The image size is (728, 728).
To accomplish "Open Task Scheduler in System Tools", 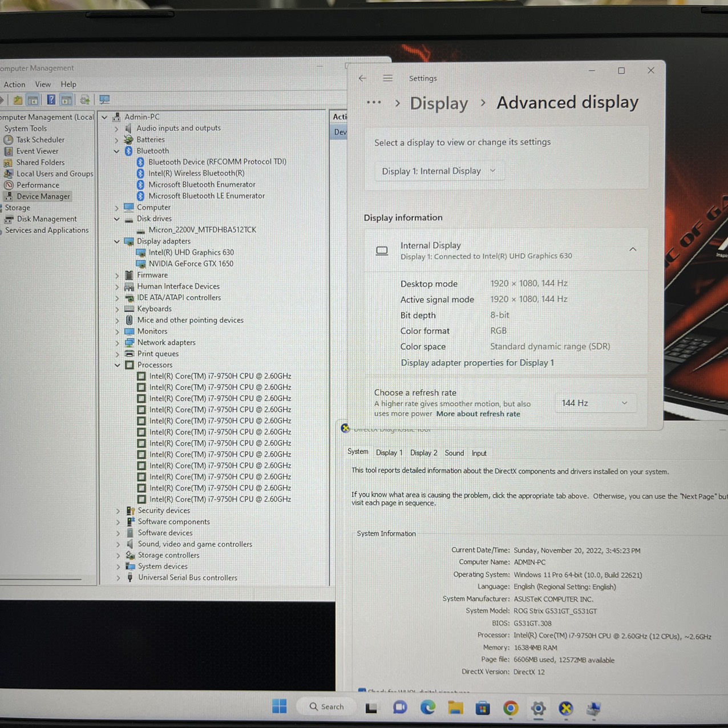I will coord(40,140).
